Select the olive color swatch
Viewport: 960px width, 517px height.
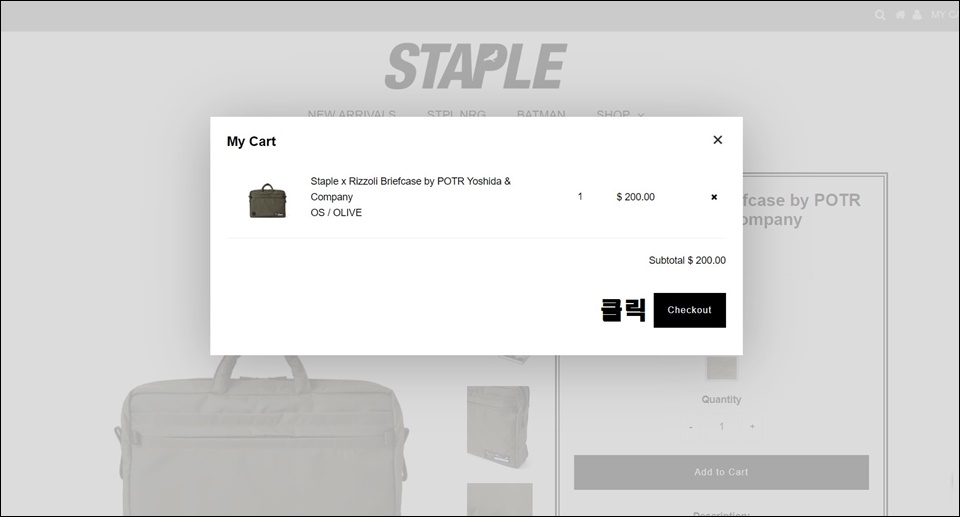pyautogui.click(x=721, y=366)
